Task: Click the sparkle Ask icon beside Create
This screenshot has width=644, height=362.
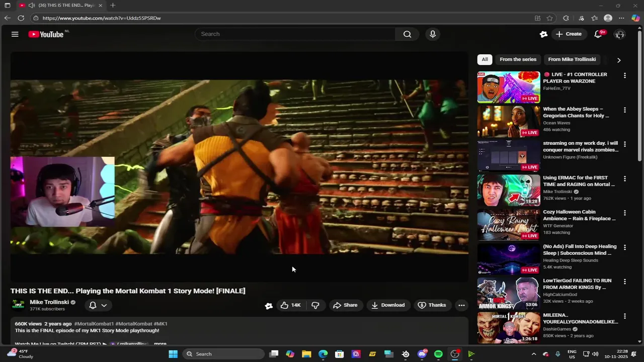Action: coord(543,34)
